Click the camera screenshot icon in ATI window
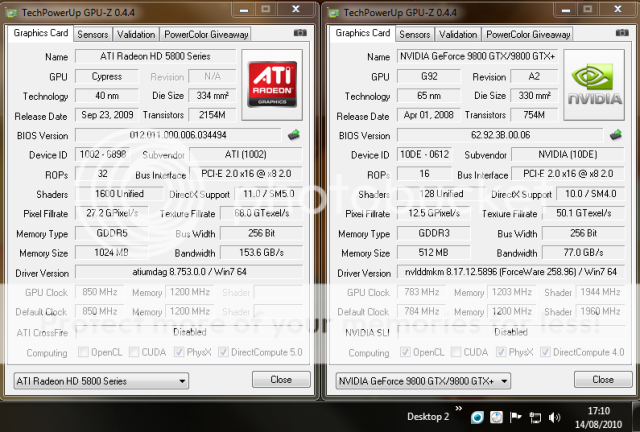 tap(300, 33)
